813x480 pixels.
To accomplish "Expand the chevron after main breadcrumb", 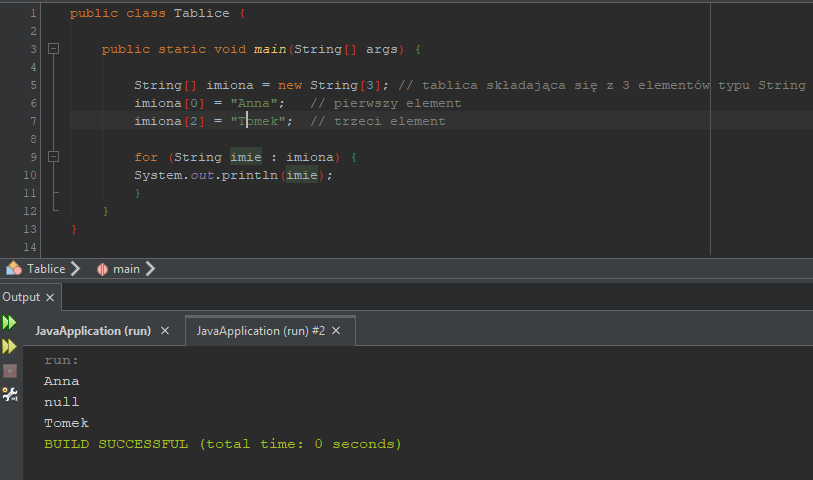I will pos(150,269).
